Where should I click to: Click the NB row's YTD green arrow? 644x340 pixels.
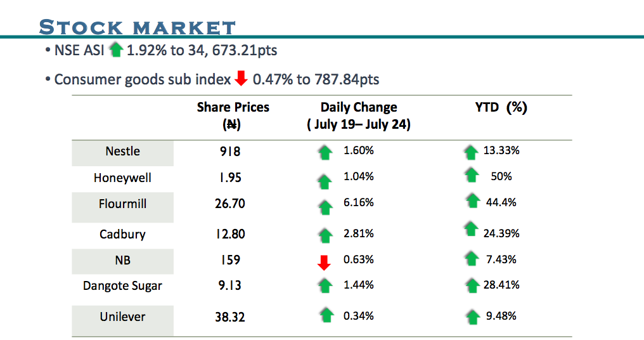coord(471,258)
